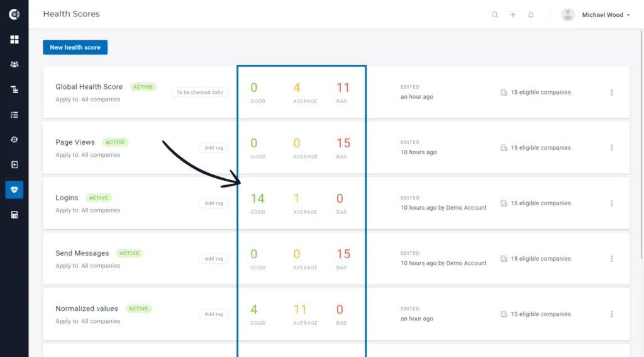Click the 1 AVERAGE count for Logins
Image resolution: width=644 pixels, height=357 pixels.
coord(297,199)
